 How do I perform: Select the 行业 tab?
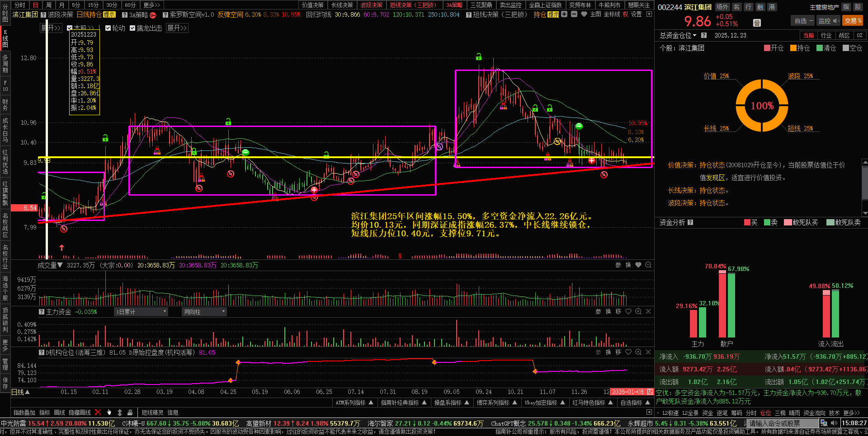point(826,35)
